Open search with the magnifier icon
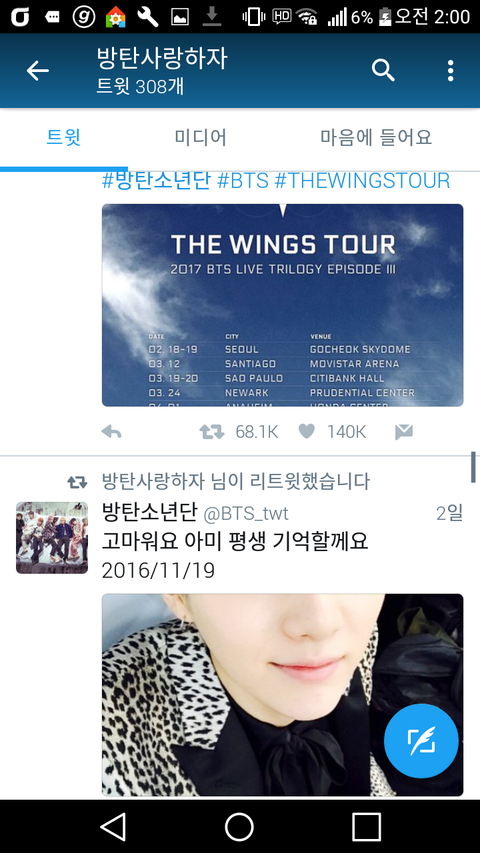Screen dimensions: 480x853 383,71
